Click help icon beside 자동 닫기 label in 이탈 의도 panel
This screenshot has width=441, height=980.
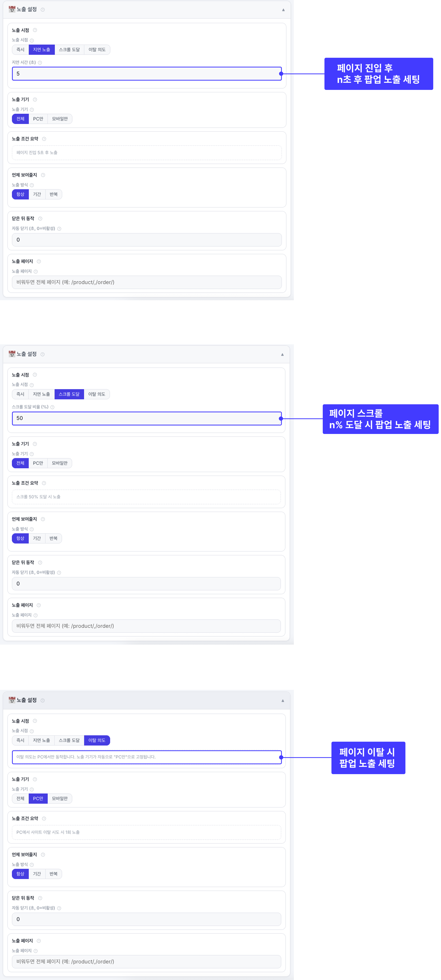click(x=59, y=908)
